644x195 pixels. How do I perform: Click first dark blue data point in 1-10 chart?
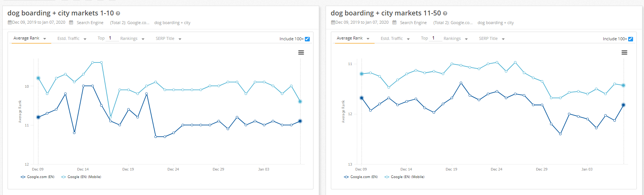coord(38,117)
